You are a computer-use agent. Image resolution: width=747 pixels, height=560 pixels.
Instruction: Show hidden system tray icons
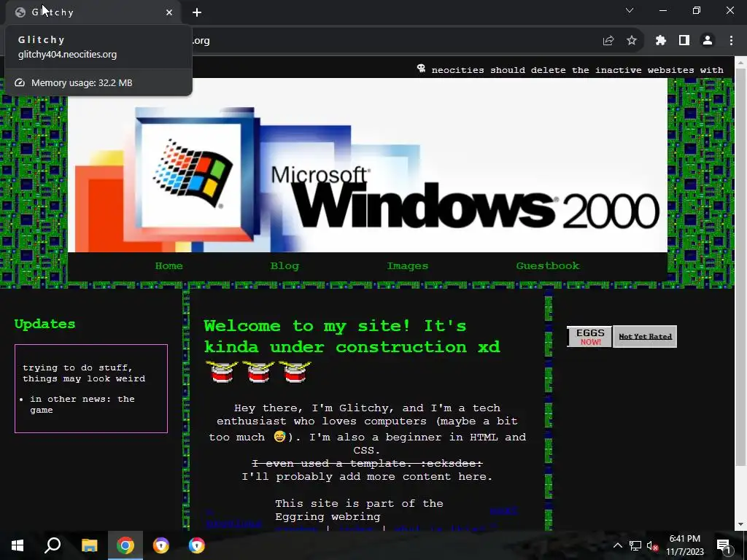617,545
